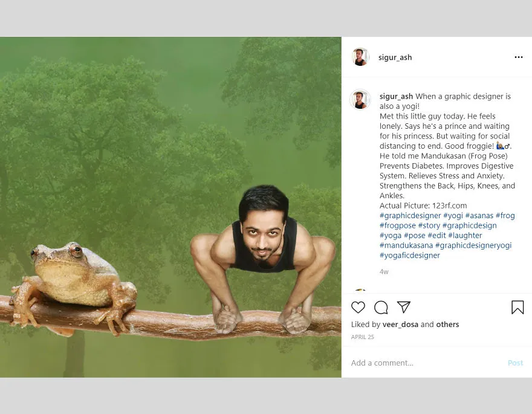Show others who liked the post
The image size is (532, 414).
447,325
